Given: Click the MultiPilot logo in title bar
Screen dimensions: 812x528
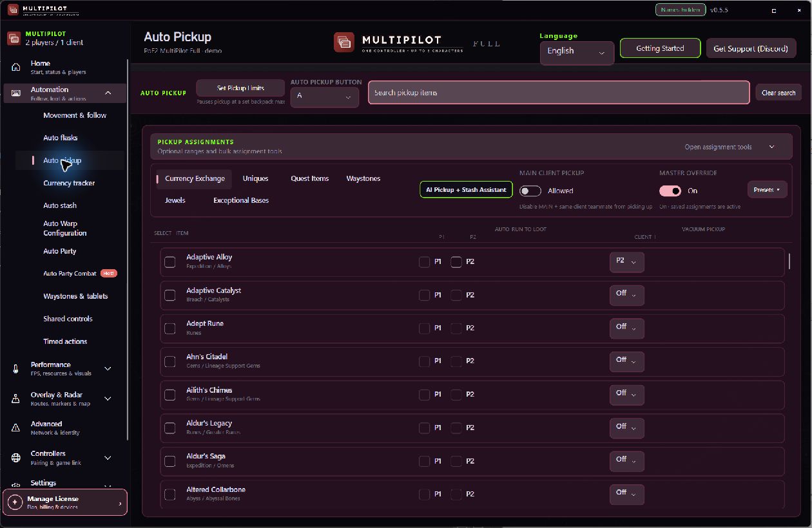Looking at the screenshot, I should coord(13,10).
